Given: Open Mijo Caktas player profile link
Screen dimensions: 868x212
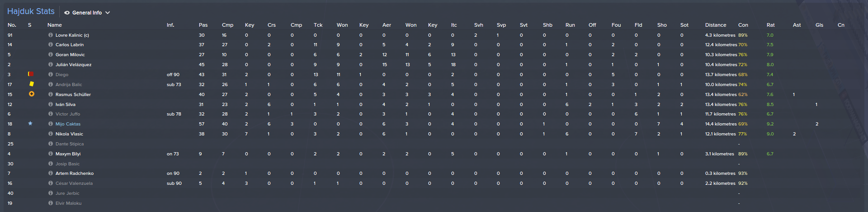Looking at the screenshot, I should [x=68, y=124].
